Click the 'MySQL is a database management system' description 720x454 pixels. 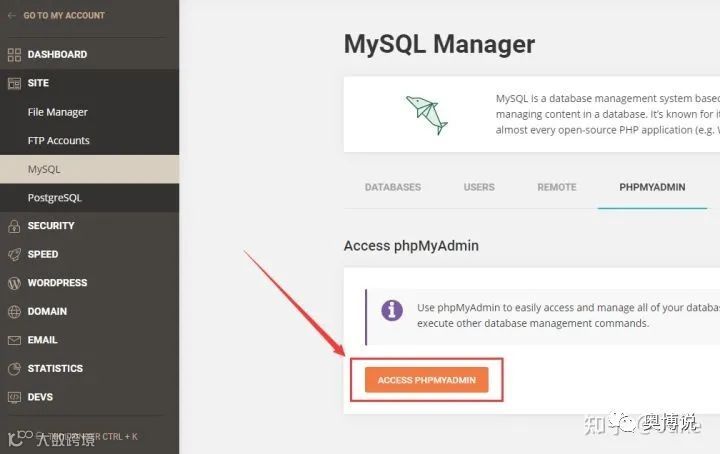click(x=608, y=114)
